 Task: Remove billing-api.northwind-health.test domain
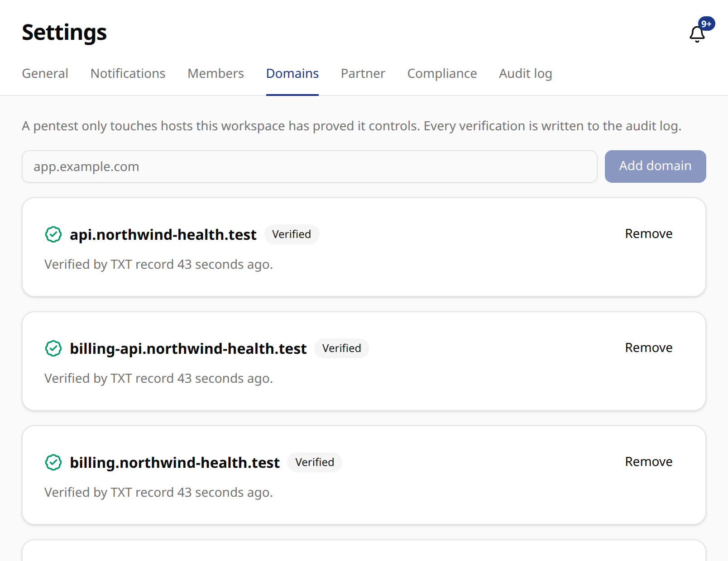[649, 348]
